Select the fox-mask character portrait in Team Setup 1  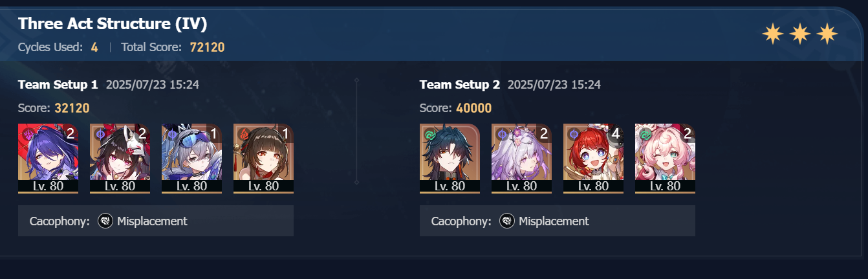(120, 159)
